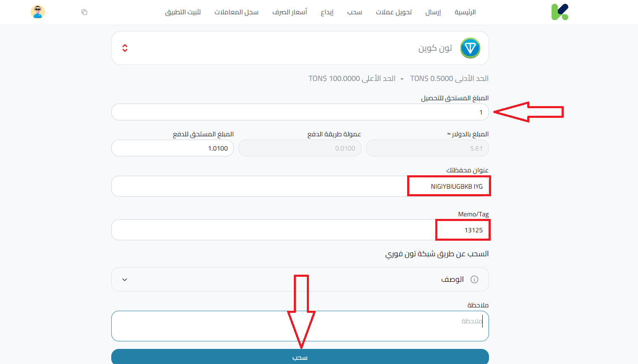Image resolution: width=638 pixels, height=364 pixels.
Task: Click the Toncoin currency logo
Action: [471, 48]
